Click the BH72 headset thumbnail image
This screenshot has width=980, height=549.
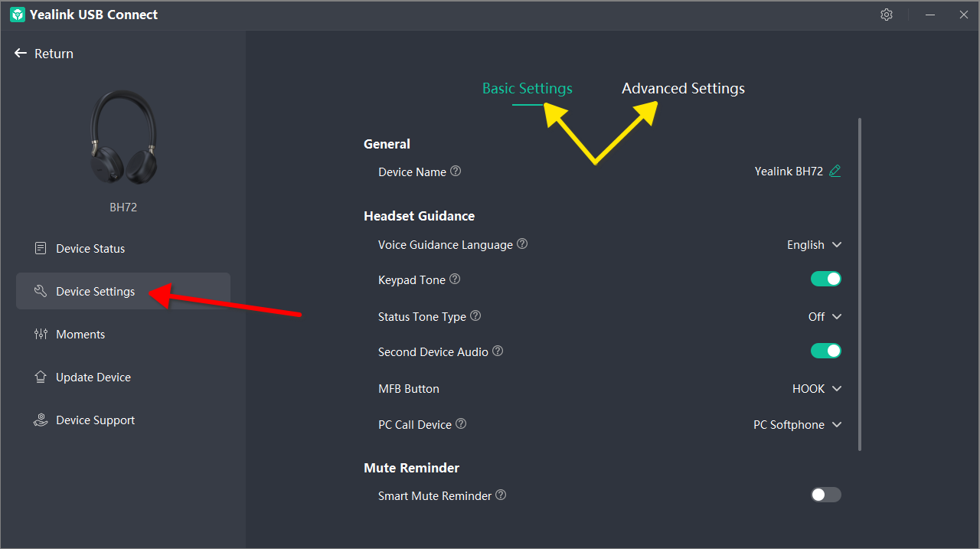[x=122, y=139]
